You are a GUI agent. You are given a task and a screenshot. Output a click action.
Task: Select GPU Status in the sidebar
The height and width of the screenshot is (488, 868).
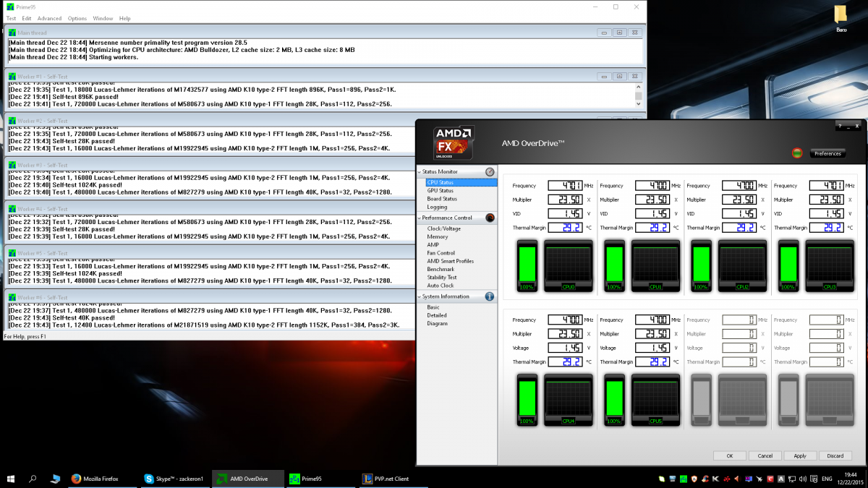441,191
